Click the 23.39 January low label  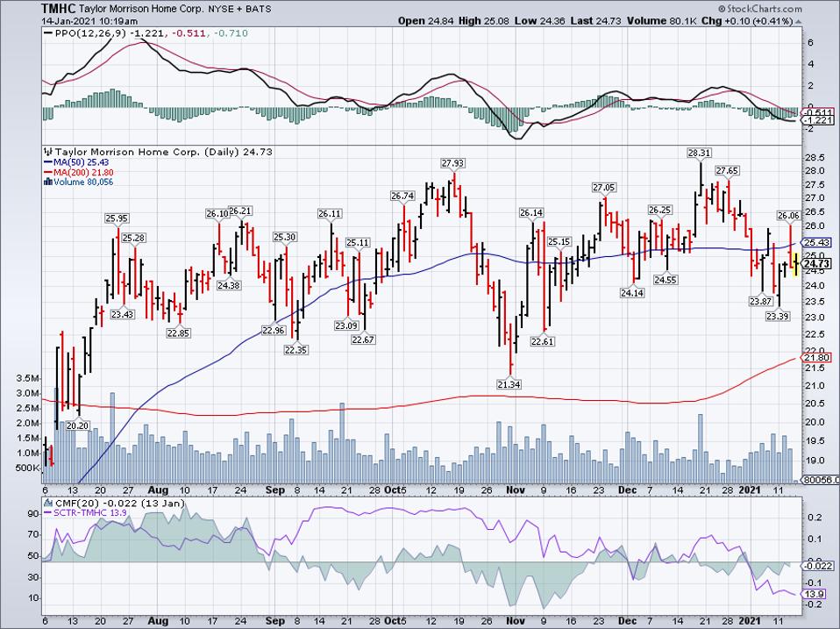(x=778, y=316)
